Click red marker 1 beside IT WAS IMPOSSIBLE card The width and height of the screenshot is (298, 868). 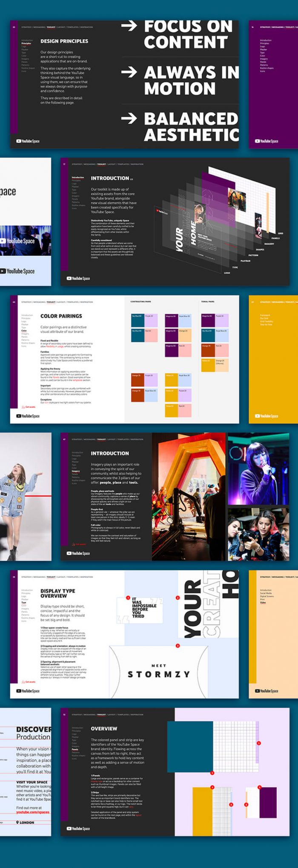pyautogui.click(x=128, y=598)
